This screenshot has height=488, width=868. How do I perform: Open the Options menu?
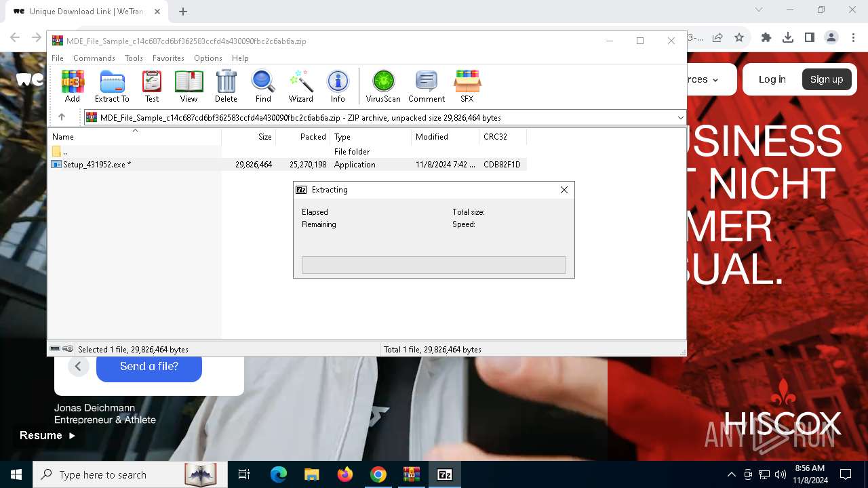pyautogui.click(x=208, y=58)
